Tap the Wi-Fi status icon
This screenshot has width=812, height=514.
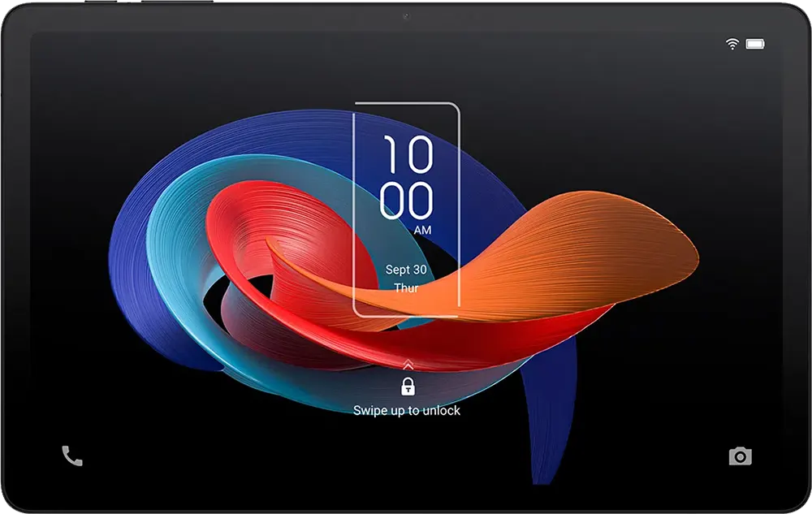[x=732, y=44]
